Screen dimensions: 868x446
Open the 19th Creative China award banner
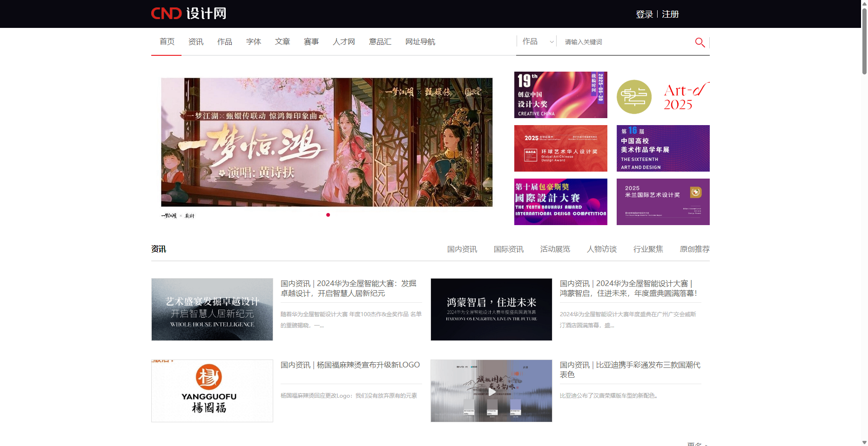(x=560, y=95)
